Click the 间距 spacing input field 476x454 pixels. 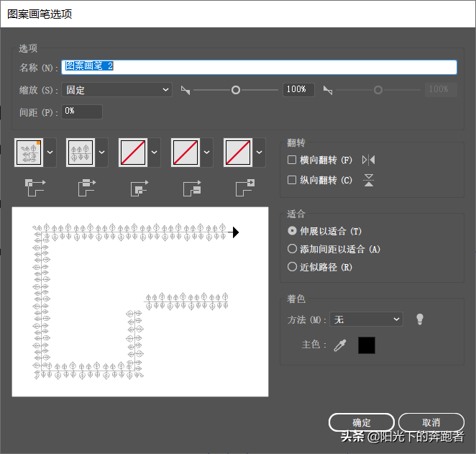coord(82,112)
